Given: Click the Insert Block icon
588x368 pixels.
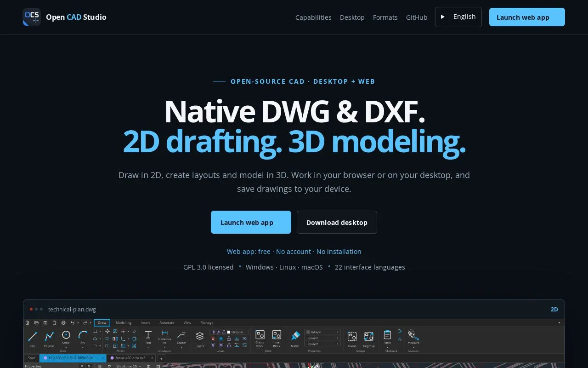Looking at the screenshot, I should (277, 335).
